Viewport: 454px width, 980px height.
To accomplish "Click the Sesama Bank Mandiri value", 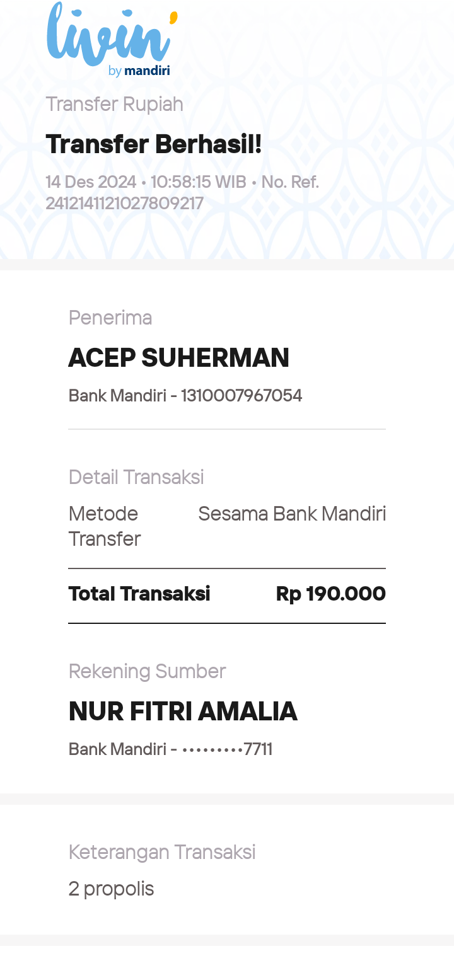I will (x=292, y=514).
